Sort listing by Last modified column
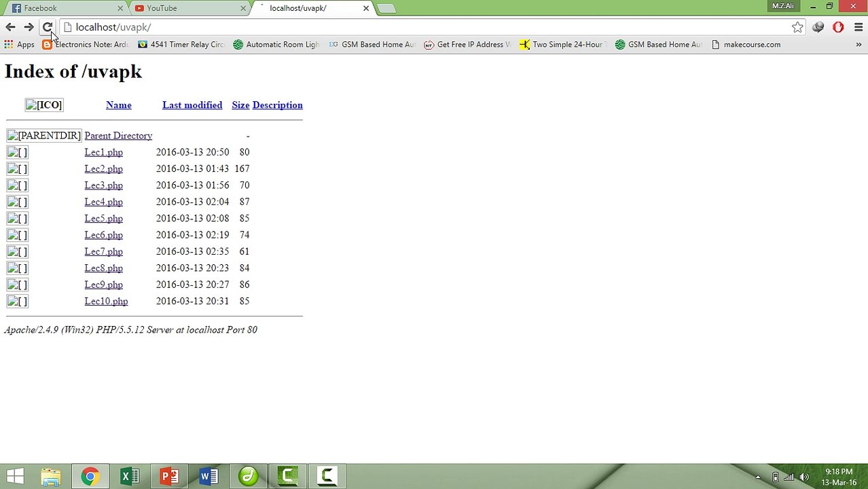This screenshot has width=868, height=489. point(192,105)
